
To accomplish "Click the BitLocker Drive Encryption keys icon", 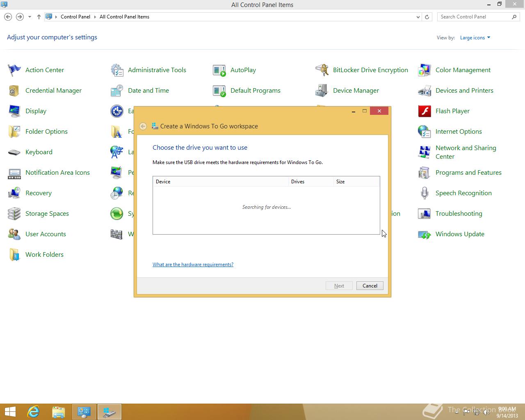I will pyautogui.click(x=322, y=70).
